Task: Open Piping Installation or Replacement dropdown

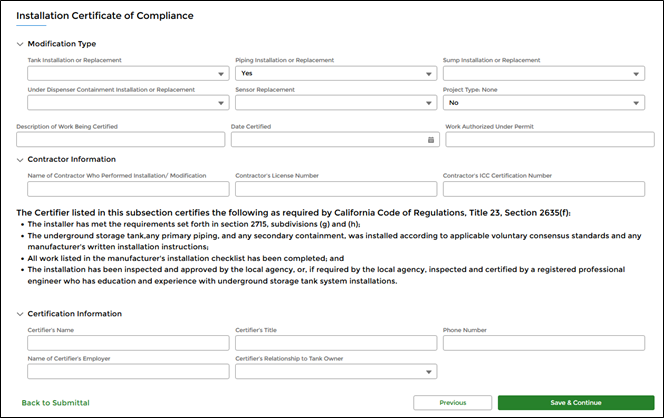Action: pos(336,74)
